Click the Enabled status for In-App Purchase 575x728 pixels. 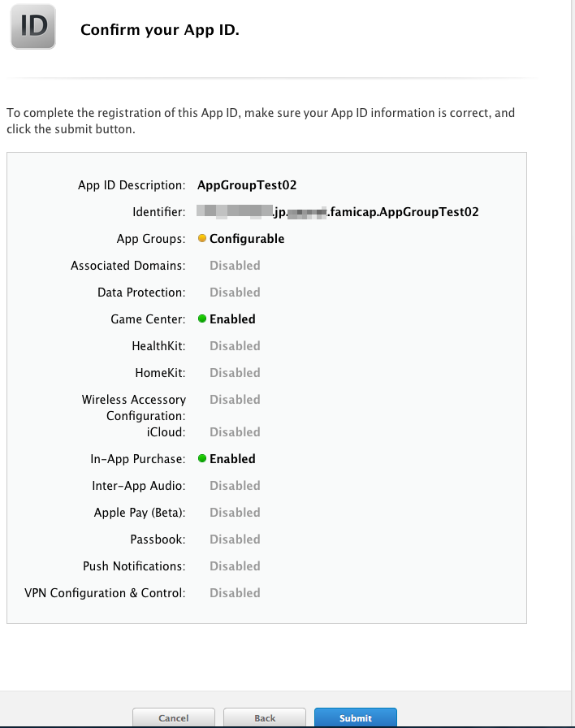click(x=232, y=459)
